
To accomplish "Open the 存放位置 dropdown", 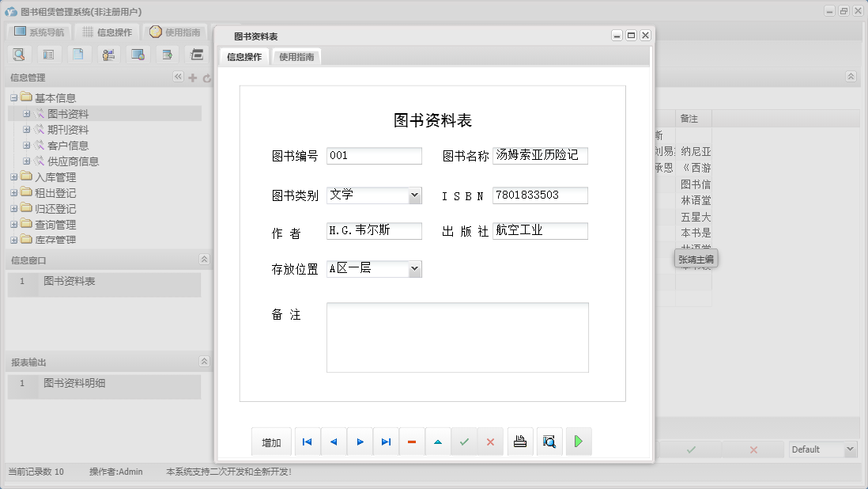I will [x=415, y=268].
